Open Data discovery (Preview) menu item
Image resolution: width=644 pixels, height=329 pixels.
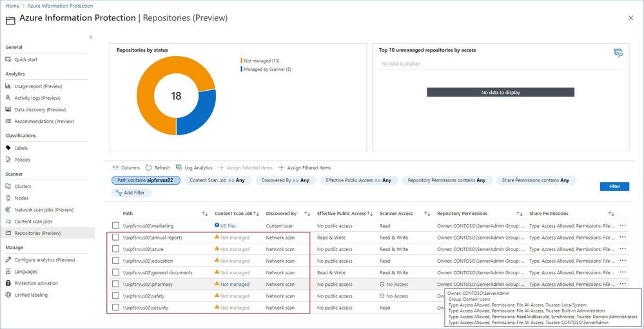coord(40,109)
